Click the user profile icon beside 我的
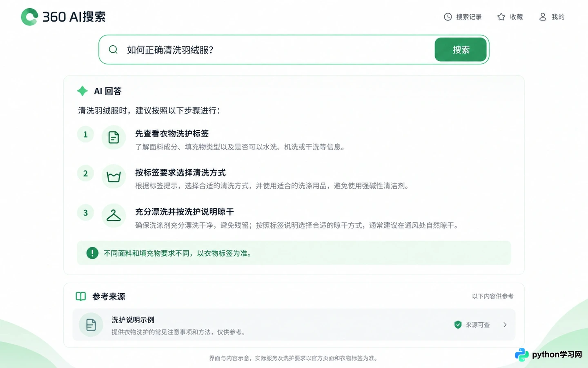 (x=543, y=17)
